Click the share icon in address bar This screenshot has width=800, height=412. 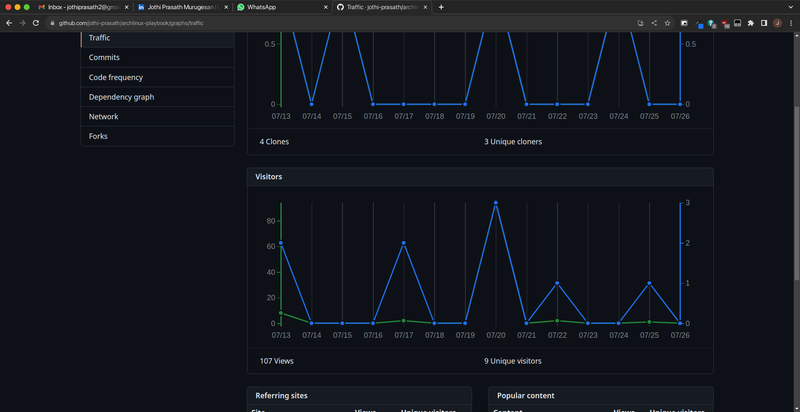pos(654,22)
